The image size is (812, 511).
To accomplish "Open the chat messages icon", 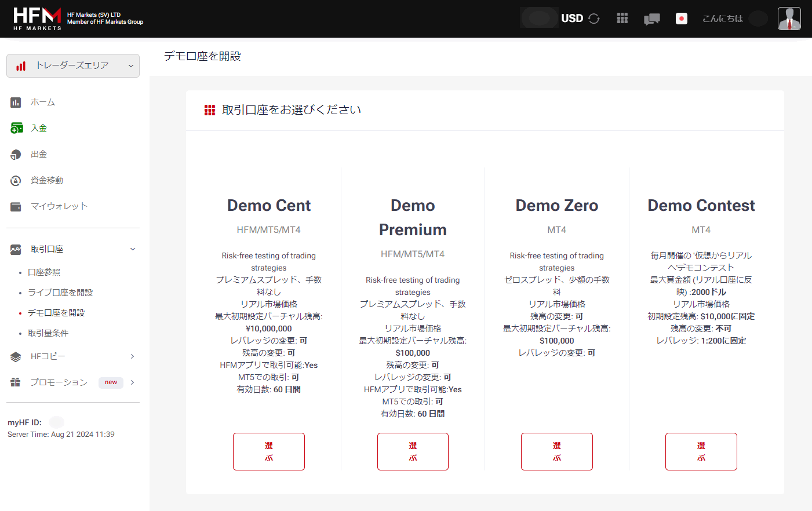I will coord(652,19).
